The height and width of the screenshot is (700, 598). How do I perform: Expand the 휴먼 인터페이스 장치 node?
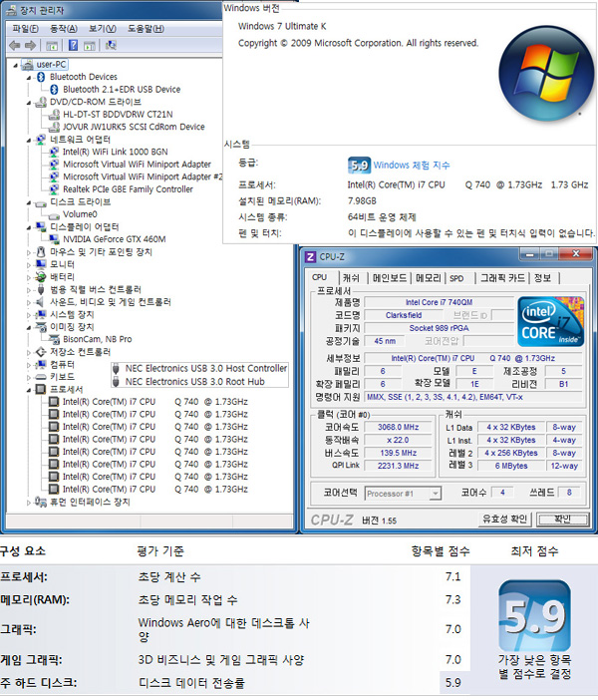click(29, 503)
